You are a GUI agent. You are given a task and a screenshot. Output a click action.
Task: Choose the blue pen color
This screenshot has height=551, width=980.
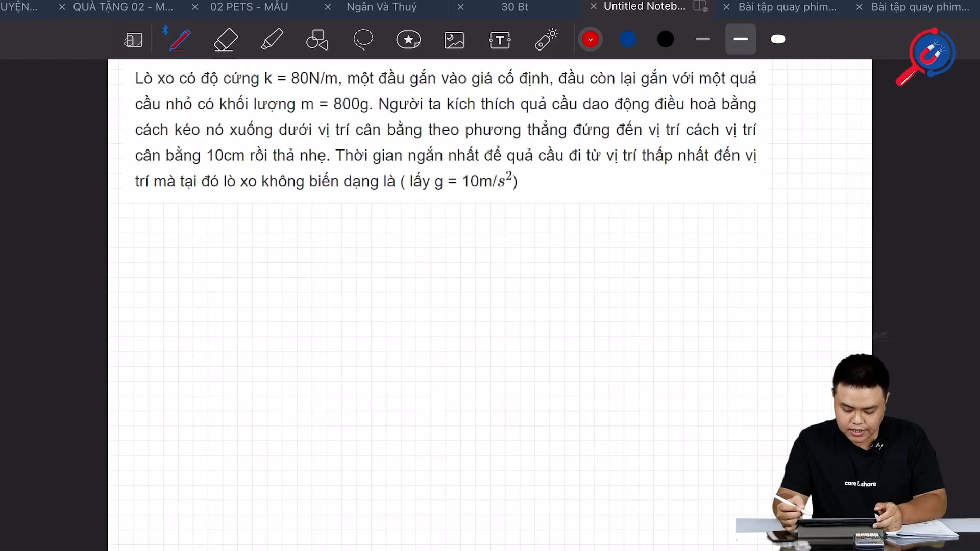pos(628,39)
